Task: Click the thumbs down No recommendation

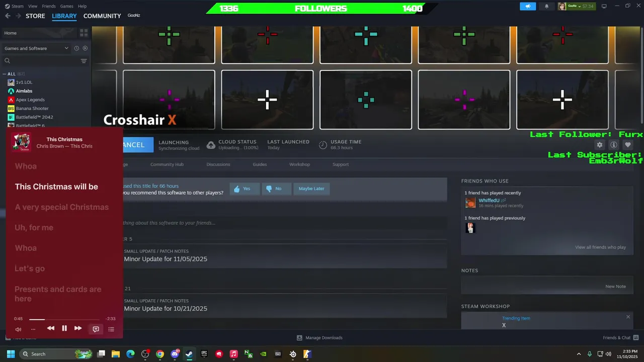Action: pos(276,189)
